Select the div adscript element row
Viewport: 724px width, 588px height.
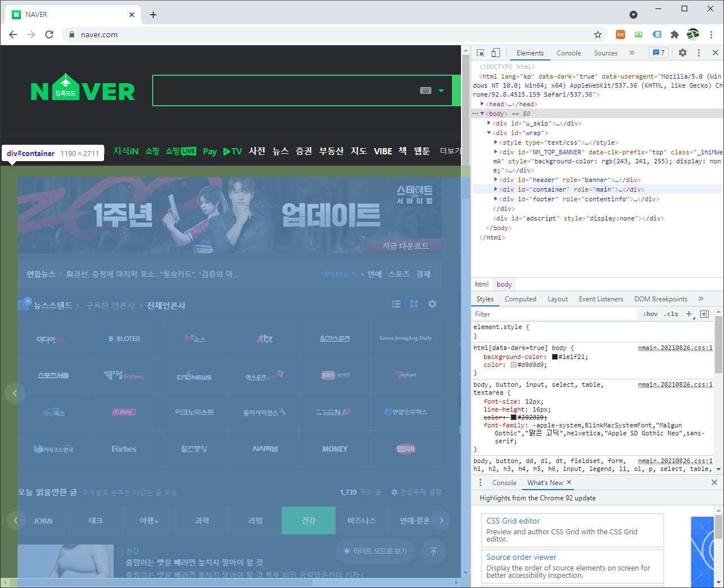coord(578,218)
